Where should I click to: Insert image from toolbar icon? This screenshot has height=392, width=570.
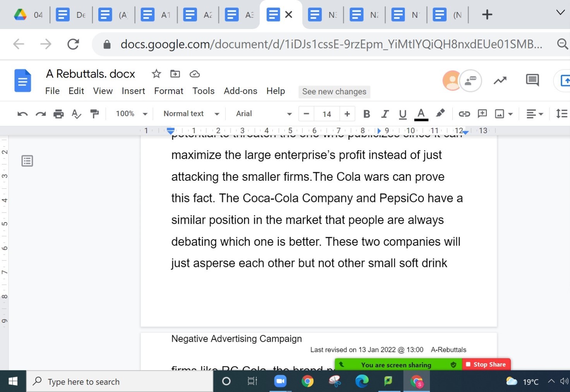[500, 114]
